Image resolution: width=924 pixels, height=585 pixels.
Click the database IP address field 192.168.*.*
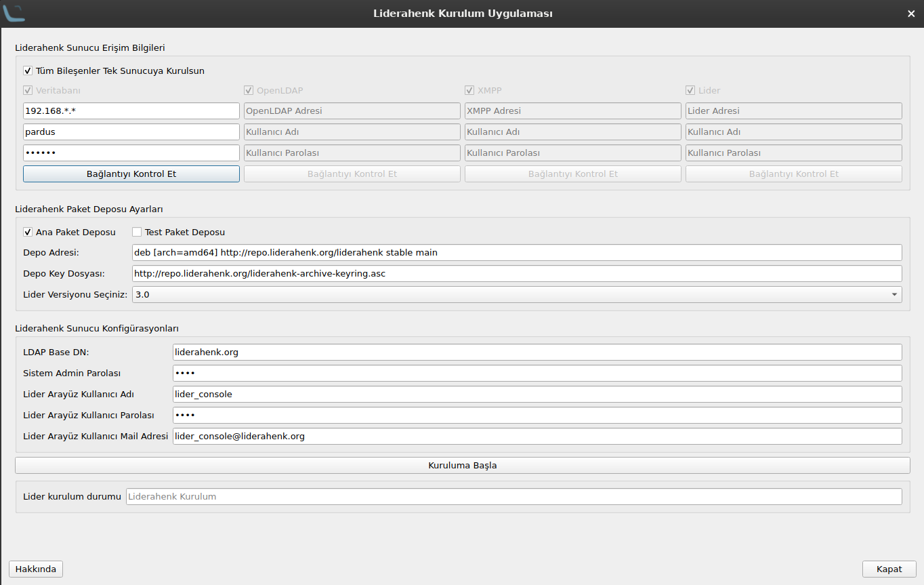(131, 110)
